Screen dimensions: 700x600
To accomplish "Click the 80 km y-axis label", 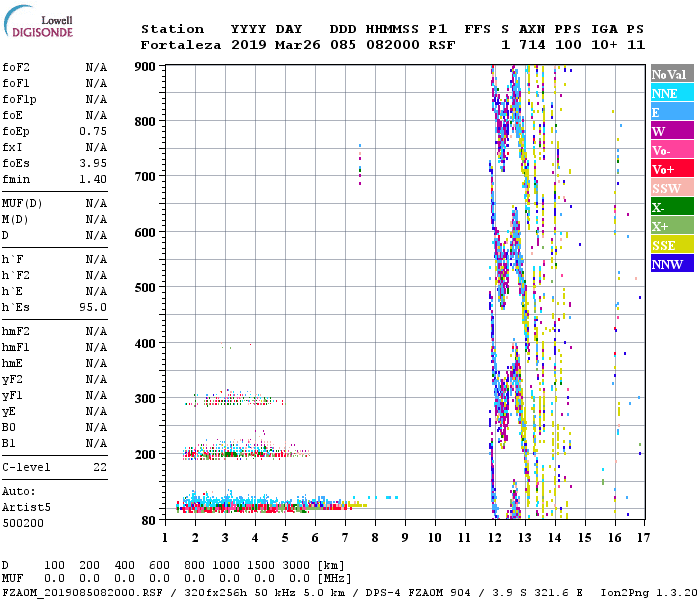I will point(149,520).
